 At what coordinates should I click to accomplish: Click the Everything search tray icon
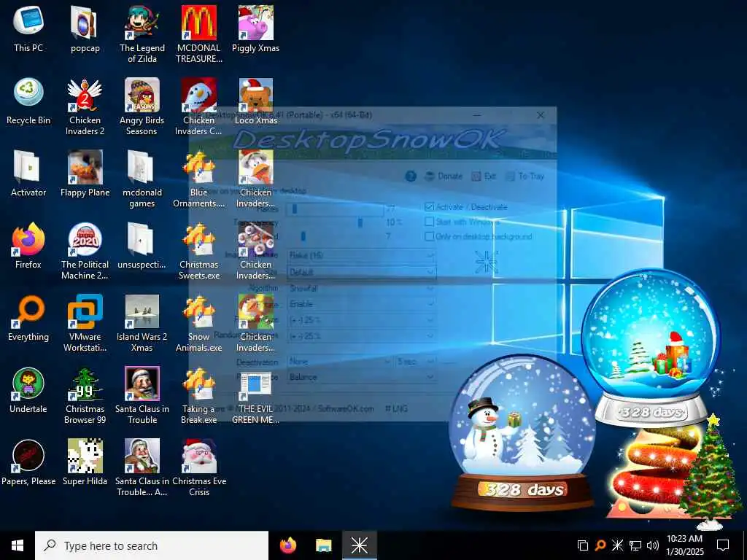(x=600, y=545)
